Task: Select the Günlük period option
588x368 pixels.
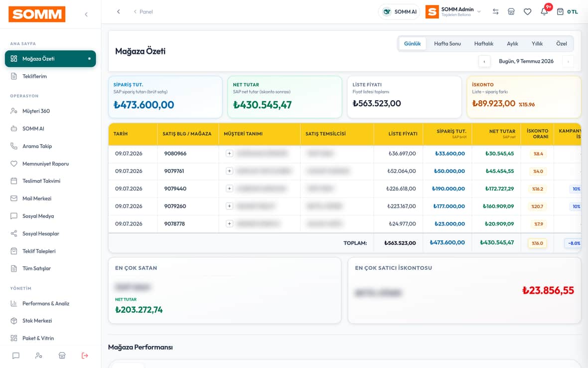Action: tap(412, 43)
